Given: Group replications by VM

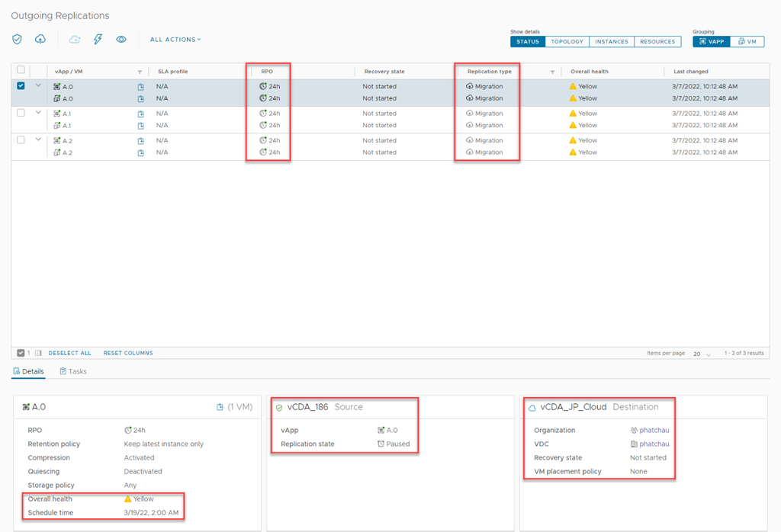Looking at the screenshot, I should pos(747,42).
